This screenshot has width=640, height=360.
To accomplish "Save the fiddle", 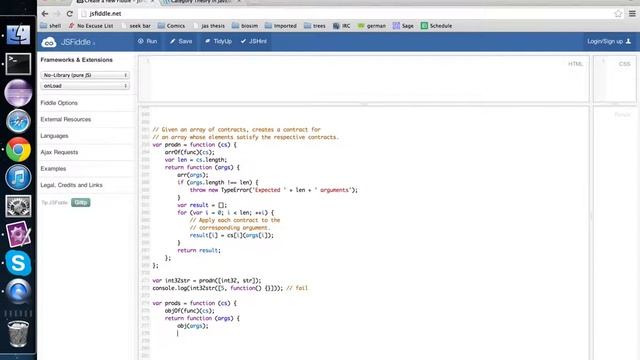I will (x=181, y=41).
